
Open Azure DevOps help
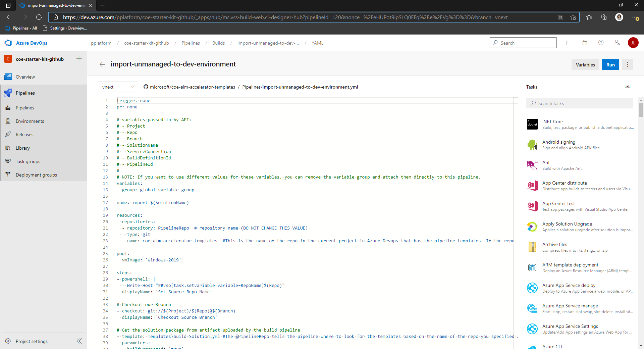tap(601, 43)
